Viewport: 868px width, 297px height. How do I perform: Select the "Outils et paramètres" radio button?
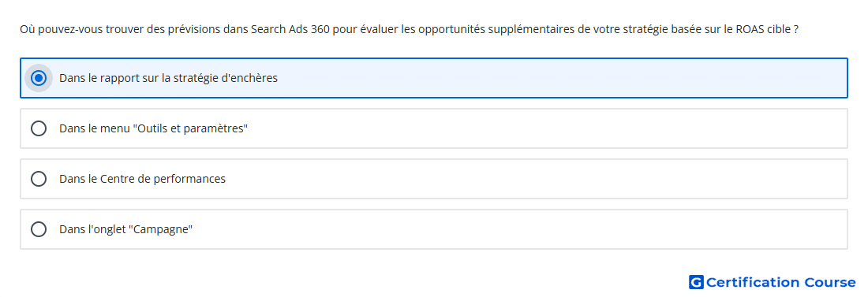(39, 128)
